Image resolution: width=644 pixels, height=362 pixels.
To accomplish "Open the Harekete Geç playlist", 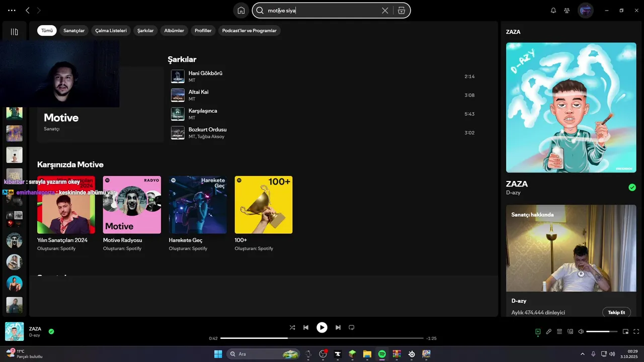I will (x=198, y=214).
